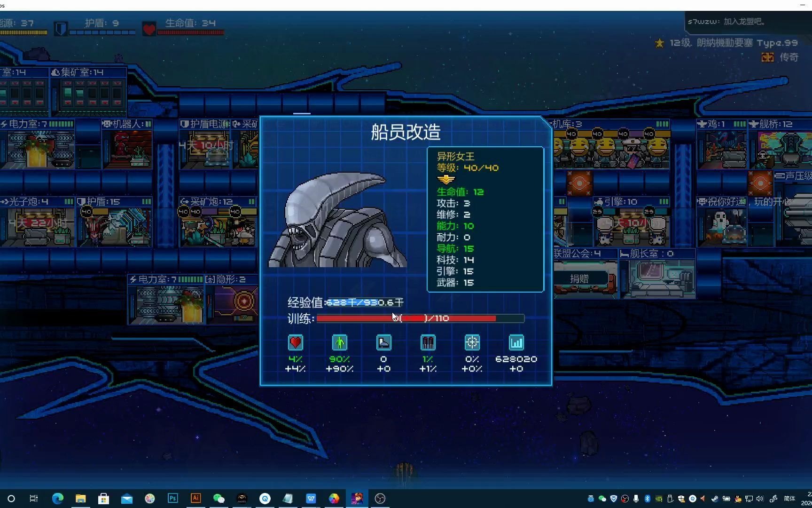Image resolution: width=812 pixels, height=508 pixels.
Task: Select the 护盾电源 room
Action: point(204,144)
